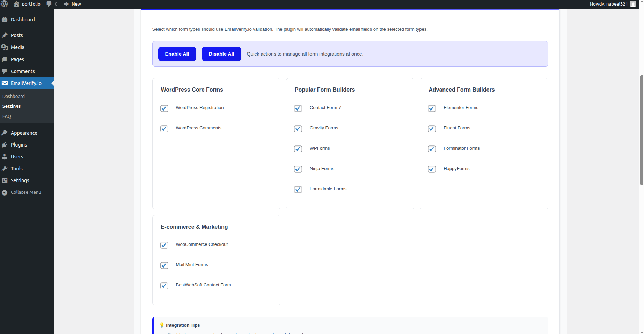The height and width of the screenshot is (334, 644).
Task: Open the Comments menu in sidebar
Action: (27, 71)
